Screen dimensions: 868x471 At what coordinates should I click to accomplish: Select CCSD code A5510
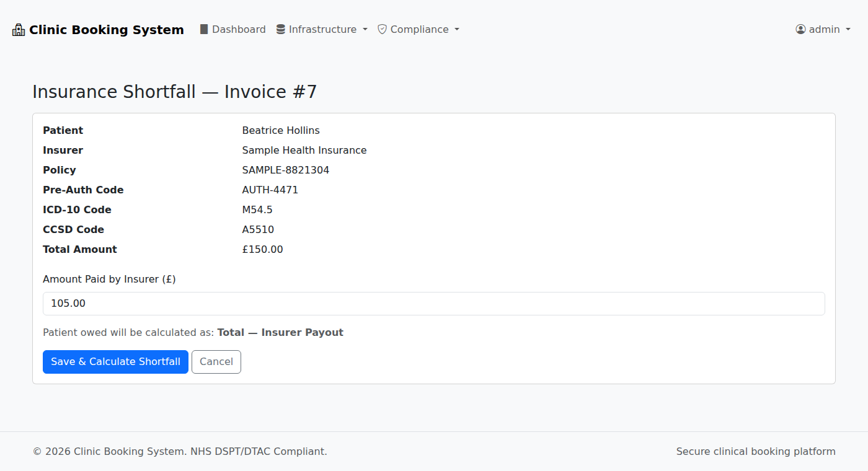click(x=258, y=229)
